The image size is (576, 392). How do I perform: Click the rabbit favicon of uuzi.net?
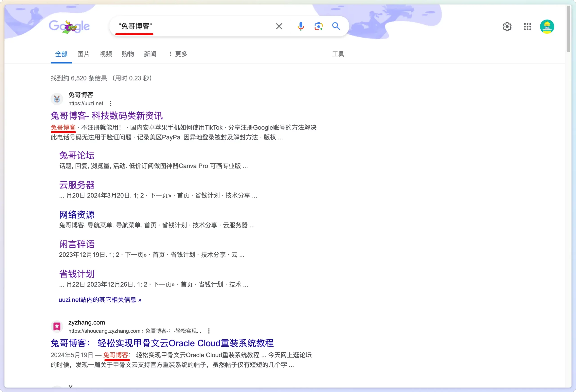coord(57,99)
